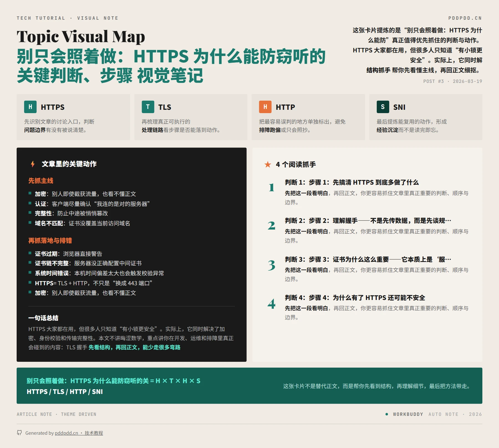Image resolution: width=499 pixels, height=448 pixels.
Task: Click the orange HTTP card icon
Action: click(x=265, y=107)
